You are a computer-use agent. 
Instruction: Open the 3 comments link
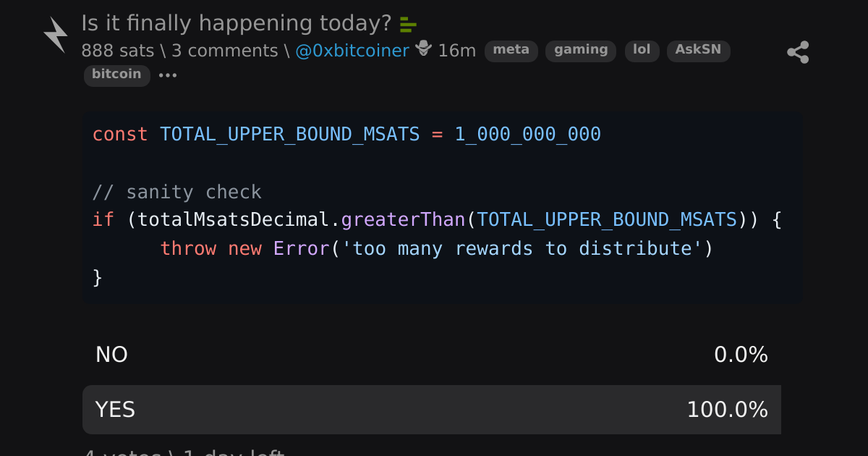[224, 51]
